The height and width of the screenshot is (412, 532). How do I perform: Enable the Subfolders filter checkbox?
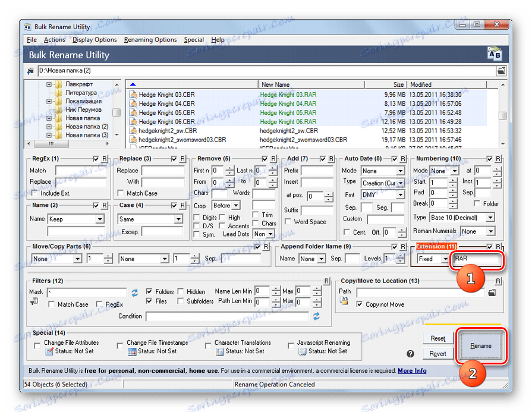coord(181,301)
